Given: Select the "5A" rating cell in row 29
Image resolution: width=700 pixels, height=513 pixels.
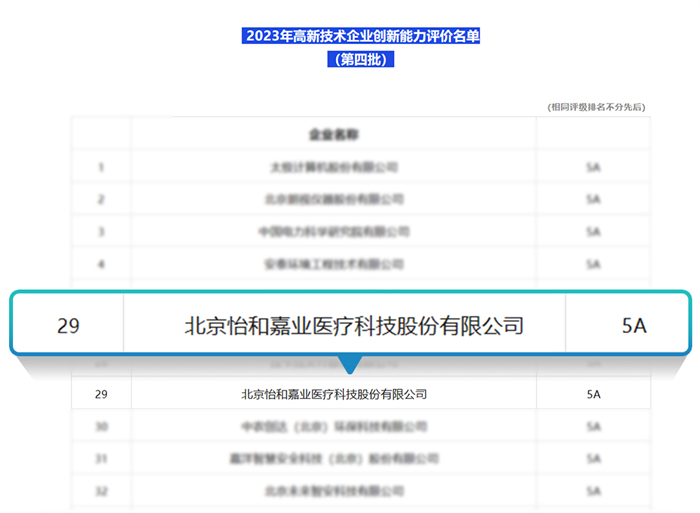Looking at the screenshot, I should point(593,394).
